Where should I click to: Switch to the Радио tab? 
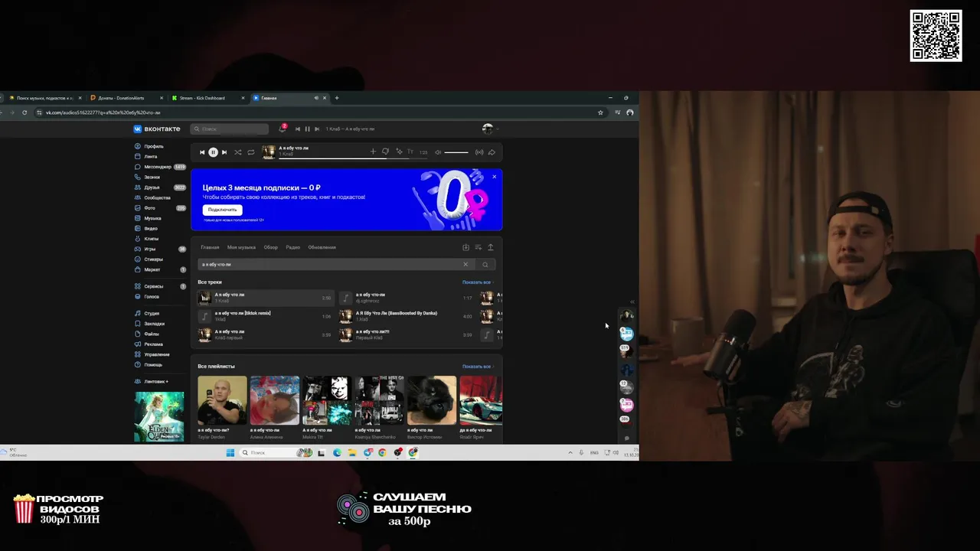point(292,247)
